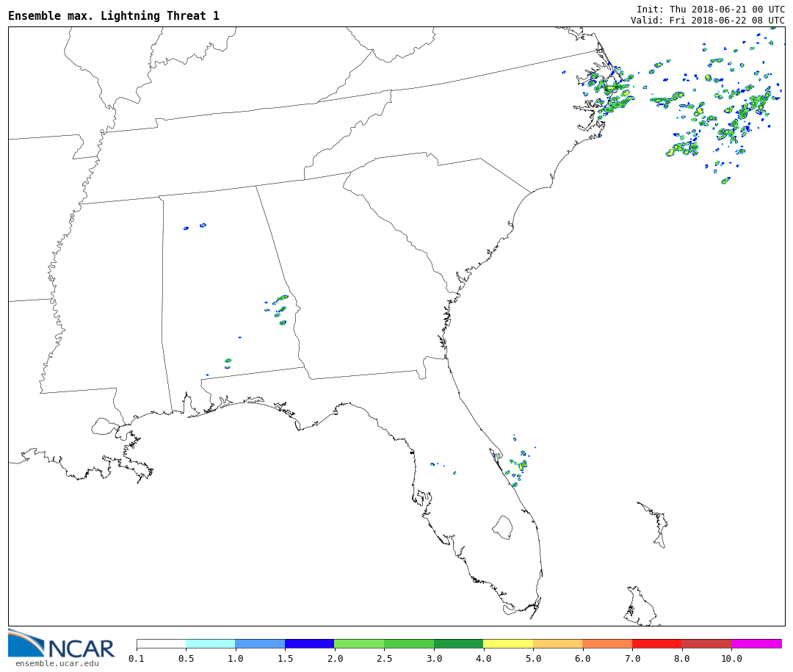
Task: Click the colorbar label '5.0'
Action: coord(533,658)
